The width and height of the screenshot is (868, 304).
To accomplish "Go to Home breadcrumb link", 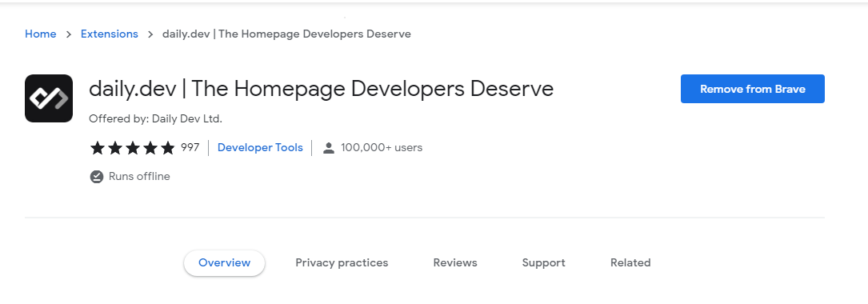I will click(41, 34).
